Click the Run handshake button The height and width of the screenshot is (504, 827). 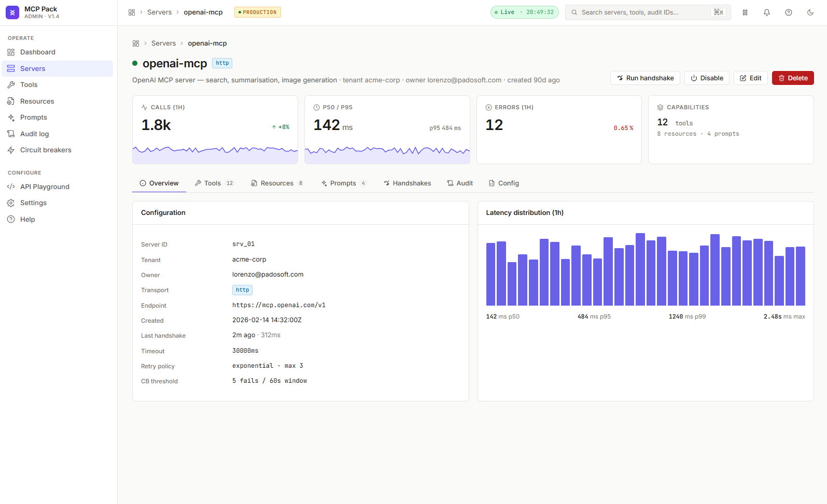click(x=645, y=78)
